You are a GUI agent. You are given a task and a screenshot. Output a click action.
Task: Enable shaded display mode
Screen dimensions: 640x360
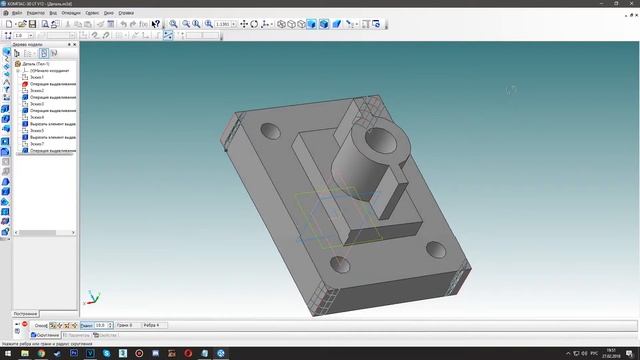[x=311, y=24]
